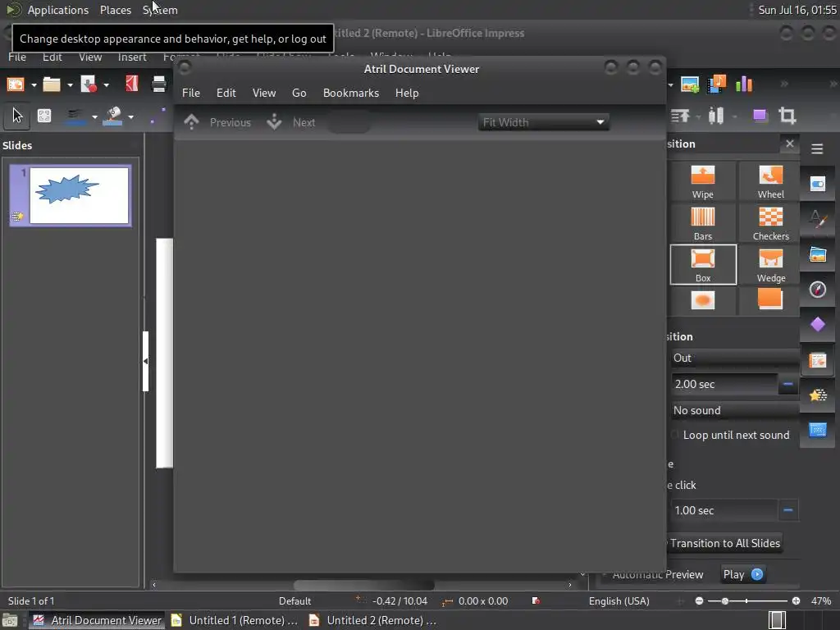This screenshot has width=840, height=630.
Task: Open the Slide Transition sidebar deck
Action: pyautogui.click(x=818, y=361)
